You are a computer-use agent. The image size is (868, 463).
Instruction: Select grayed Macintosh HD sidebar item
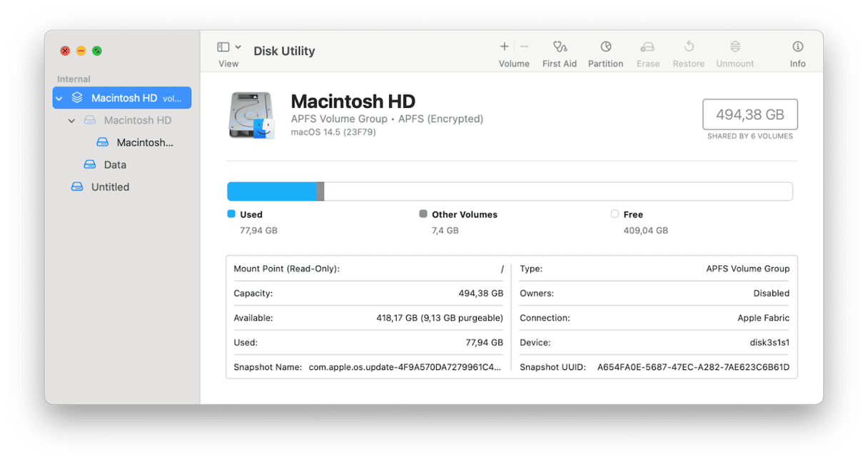click(137, 121)
